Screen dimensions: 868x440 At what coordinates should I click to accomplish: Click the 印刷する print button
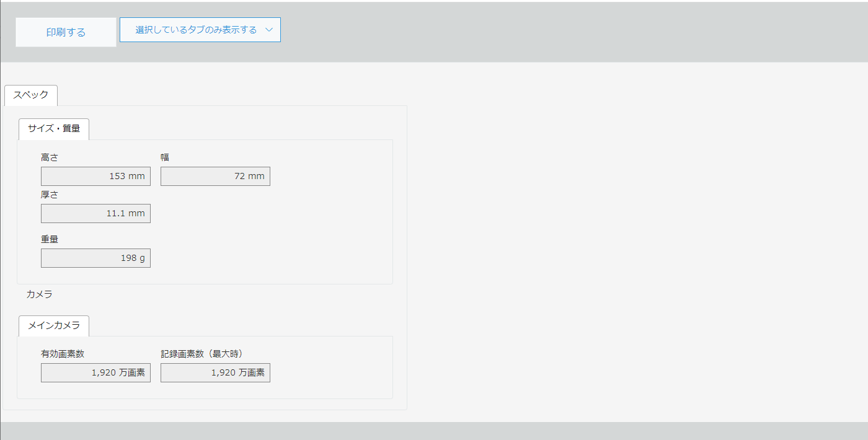click(x=66, y=32)
